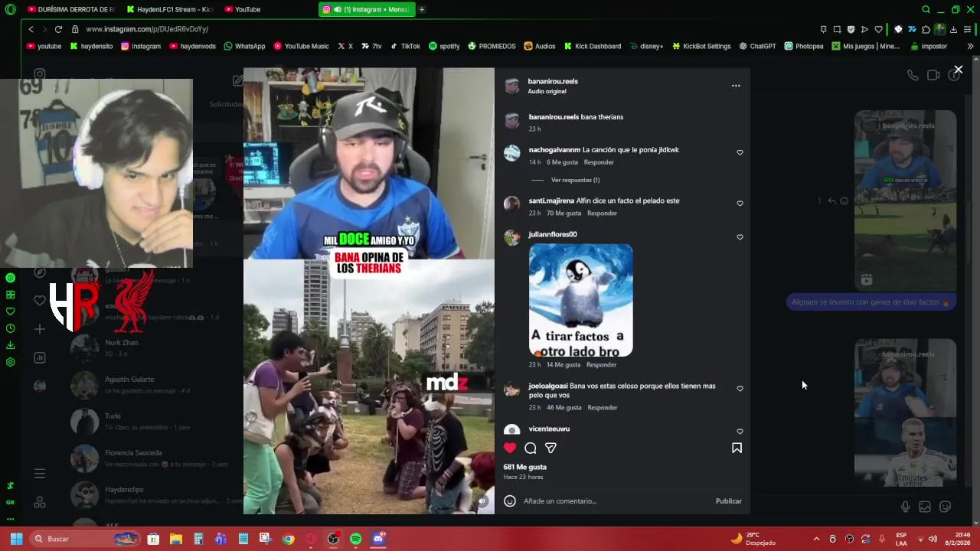Open the browser downloads icon
This screenshot has height=551, width=980.
point(953,29)
